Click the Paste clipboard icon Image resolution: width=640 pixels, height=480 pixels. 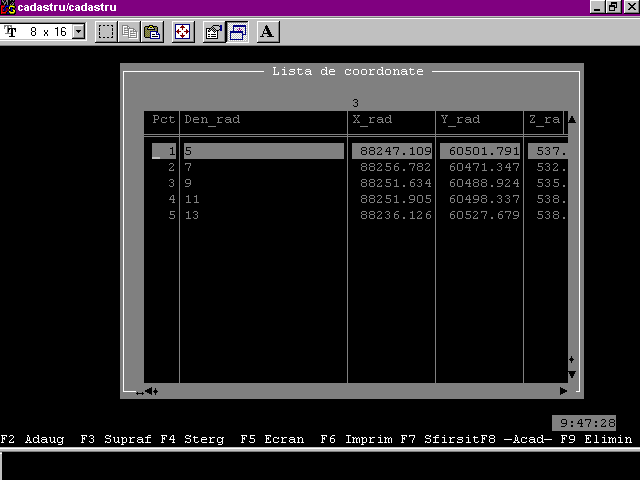pyautogui.click(x=152, y=32)
